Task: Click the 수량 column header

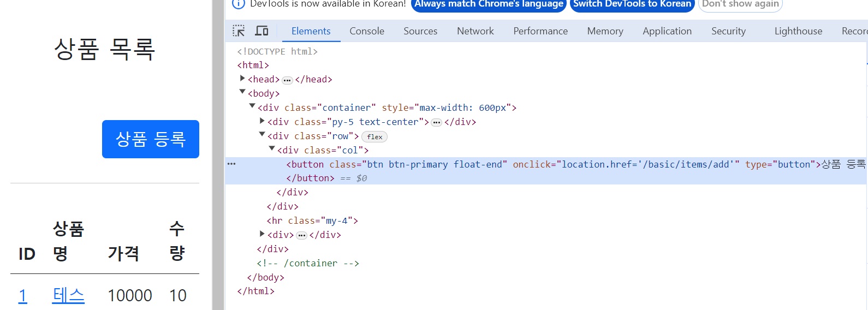Action: pos(177,241)
